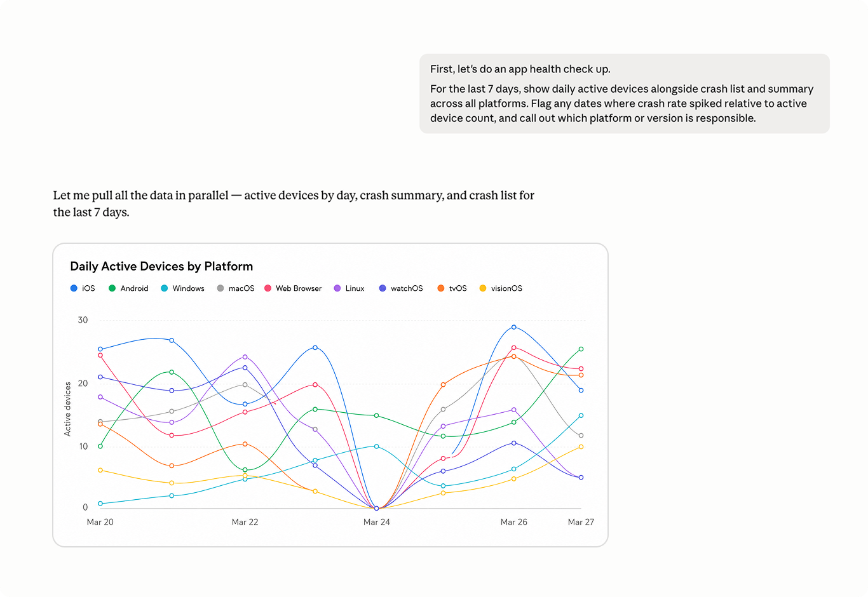Click the Mar 22 x-axis label
The width and height of the screenshot is (868, 597).
tap(245, 522)
